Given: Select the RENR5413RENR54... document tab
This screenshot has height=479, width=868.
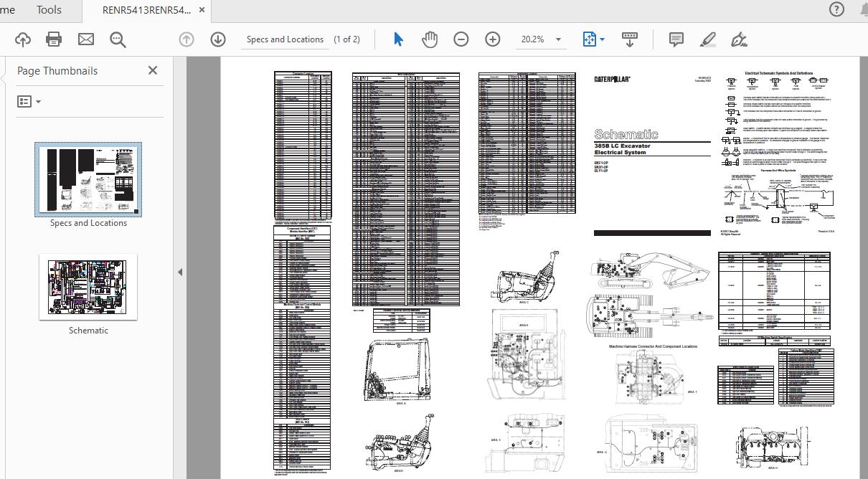Looking at the screenshot, I should pyautogui.click(x=146, y=10).
